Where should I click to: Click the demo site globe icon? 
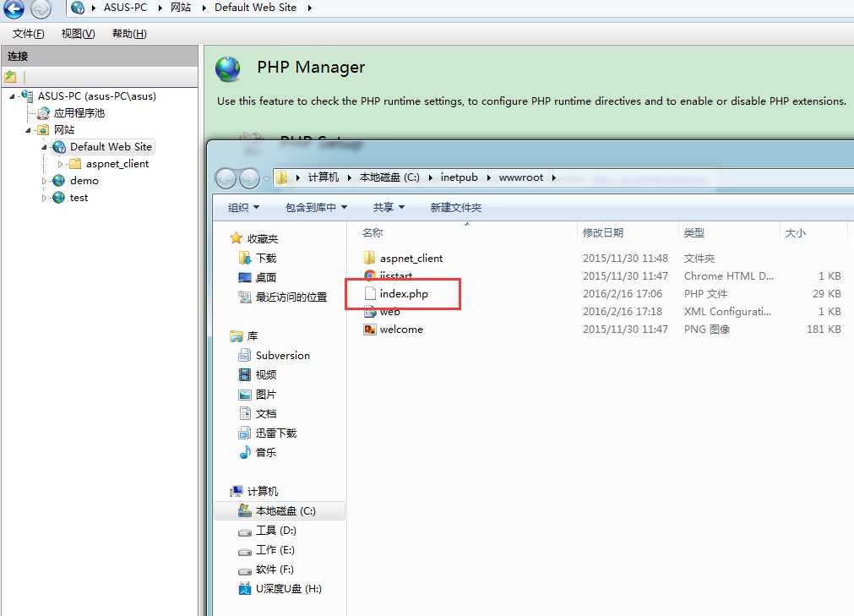tap(59, 181)
